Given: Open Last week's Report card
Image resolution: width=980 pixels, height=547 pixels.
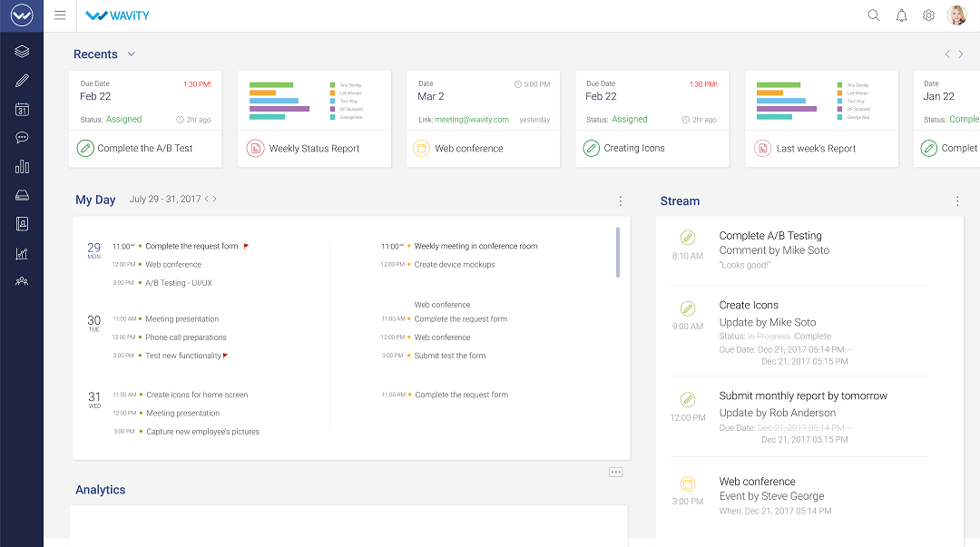Looking at the screenshot, I should point(821,119).
